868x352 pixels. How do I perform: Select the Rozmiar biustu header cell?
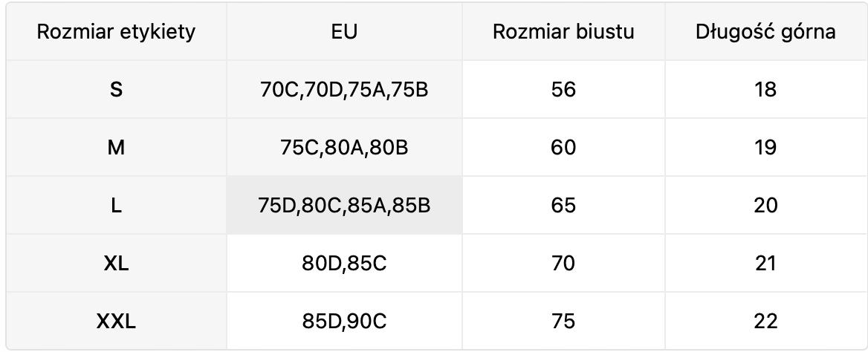(563, 33)
